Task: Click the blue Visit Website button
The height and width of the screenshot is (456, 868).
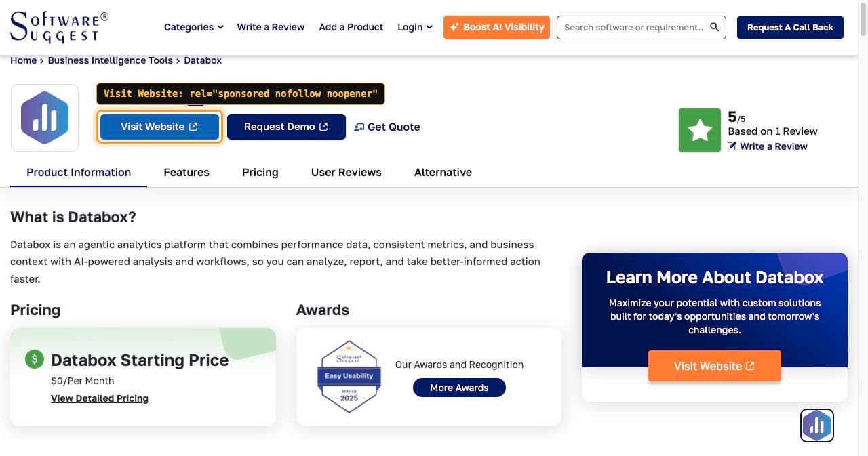Action: pyautogui.click(x=159, y=127)
